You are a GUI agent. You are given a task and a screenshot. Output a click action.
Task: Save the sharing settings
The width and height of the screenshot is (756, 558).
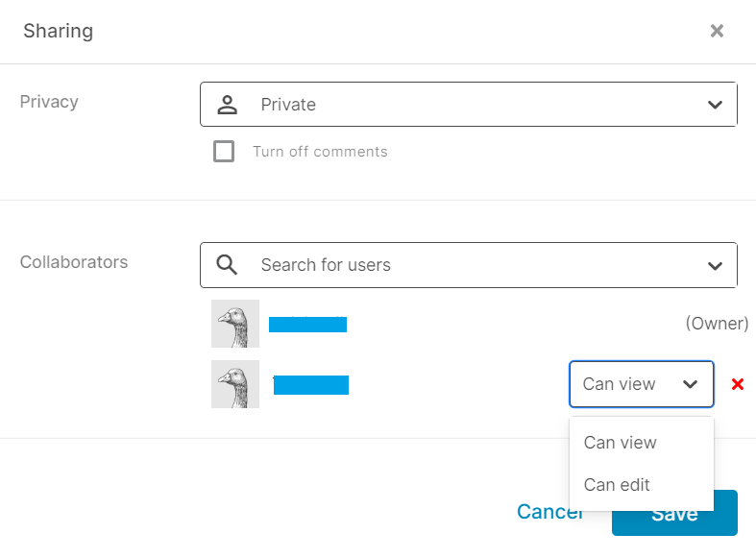click(674, 515)
